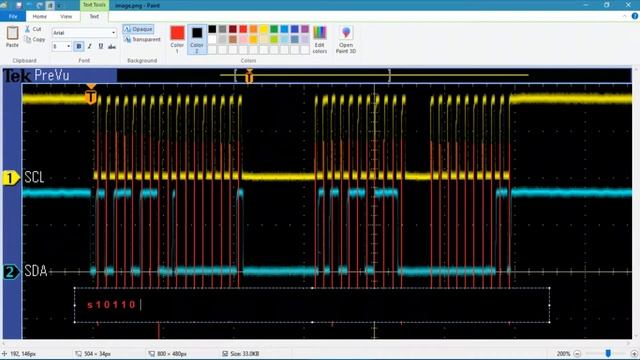Click the file size status readout

click(x=241, y=353)
